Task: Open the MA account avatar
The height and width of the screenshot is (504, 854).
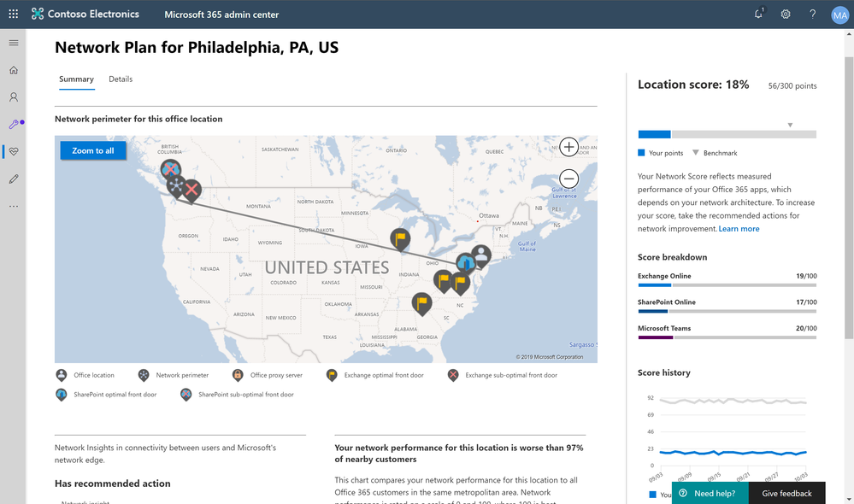Action: [x=839, y=15]
